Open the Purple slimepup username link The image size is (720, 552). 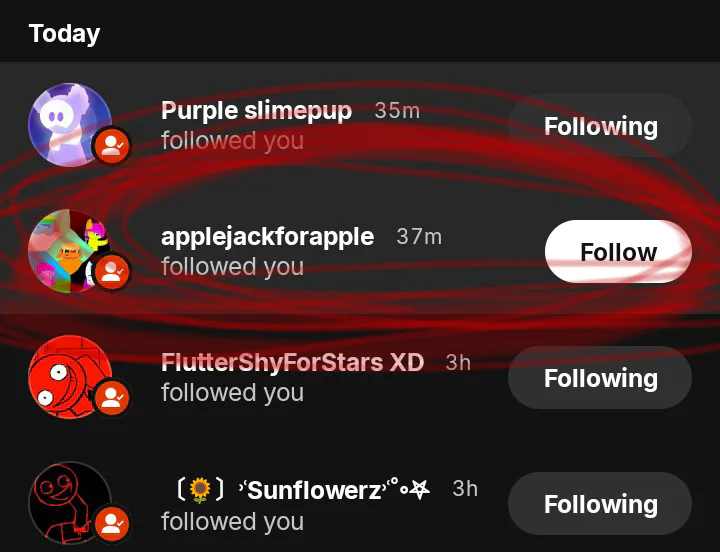coord(256,110)
